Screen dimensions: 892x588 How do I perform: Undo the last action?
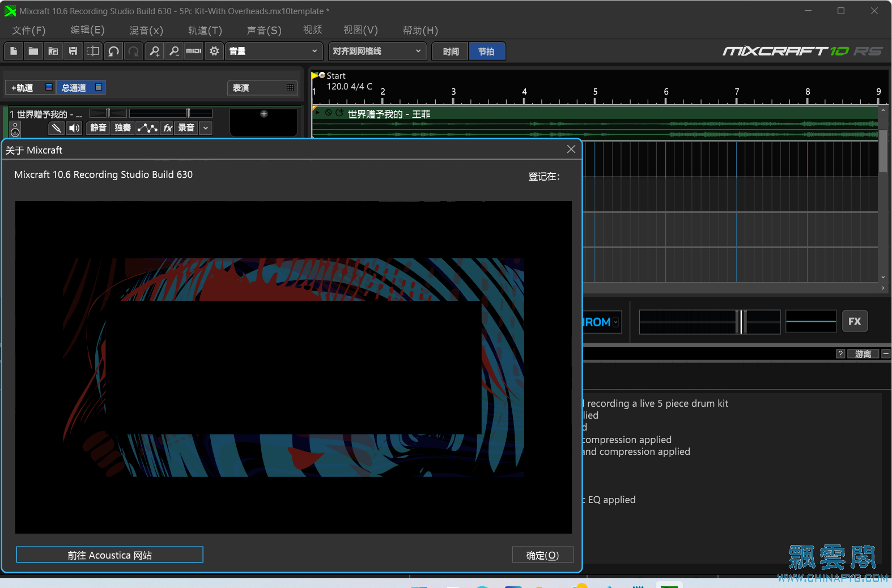point(113,51)
